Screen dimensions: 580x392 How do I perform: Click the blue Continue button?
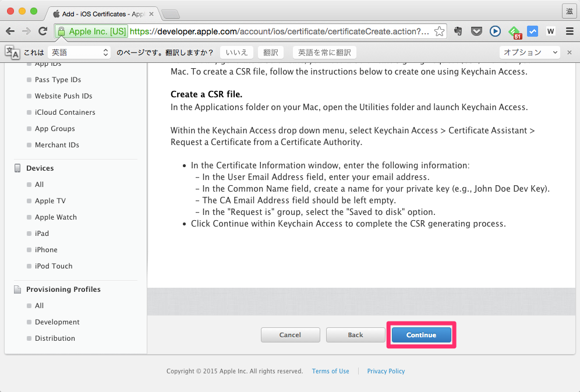421,335
